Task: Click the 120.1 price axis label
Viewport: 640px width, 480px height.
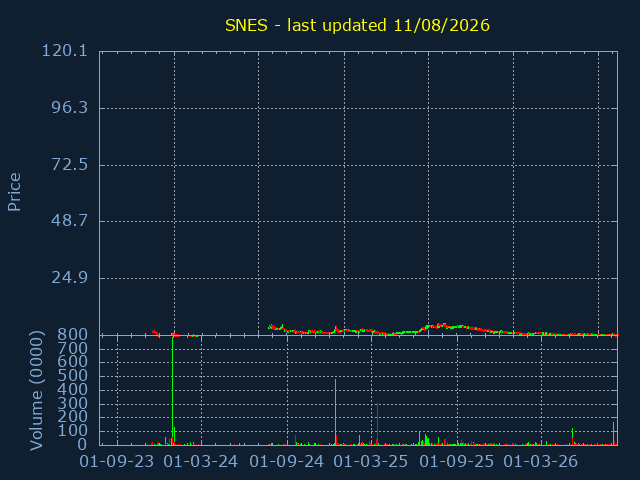Action: pos(64,51)
